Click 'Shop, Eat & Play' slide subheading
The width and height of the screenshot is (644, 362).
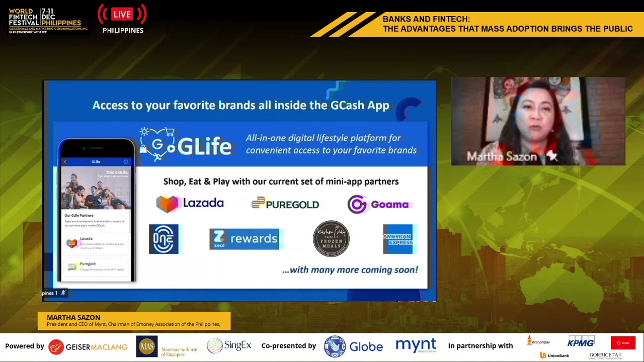pos(281,182)
